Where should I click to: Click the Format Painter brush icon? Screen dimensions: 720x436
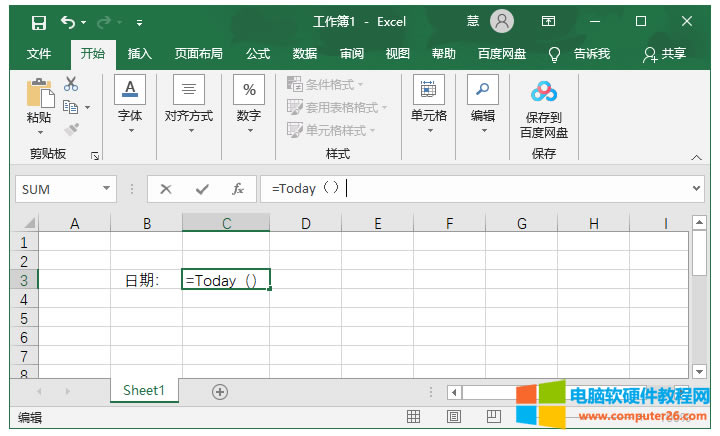point(71,129)
